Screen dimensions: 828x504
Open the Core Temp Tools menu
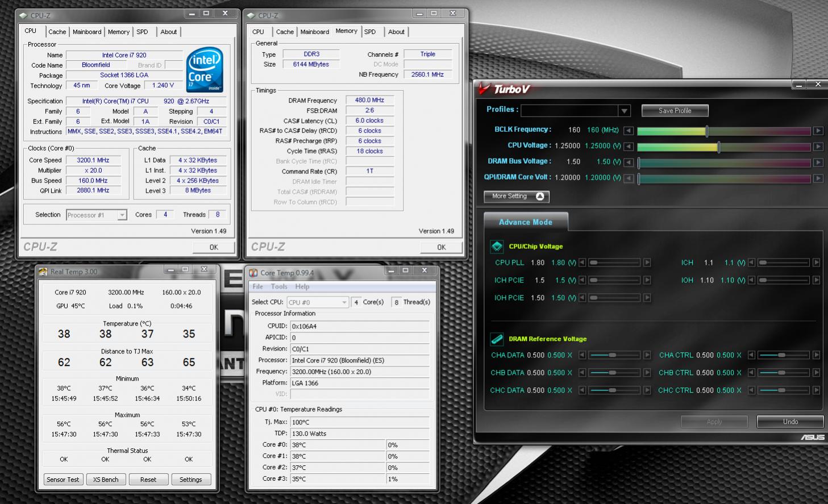coord(279,287)
